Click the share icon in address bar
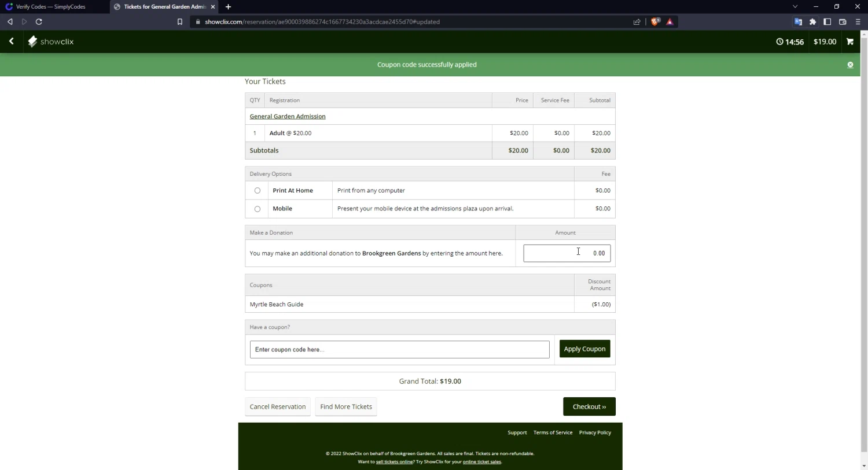 tap(637, 22)
